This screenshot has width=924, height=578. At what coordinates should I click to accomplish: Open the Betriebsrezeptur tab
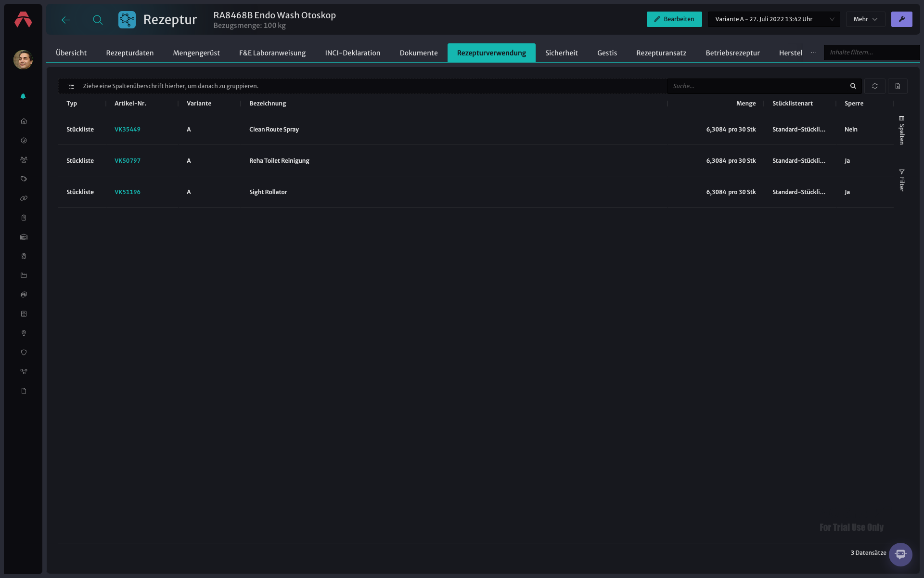tap(732, 53)
